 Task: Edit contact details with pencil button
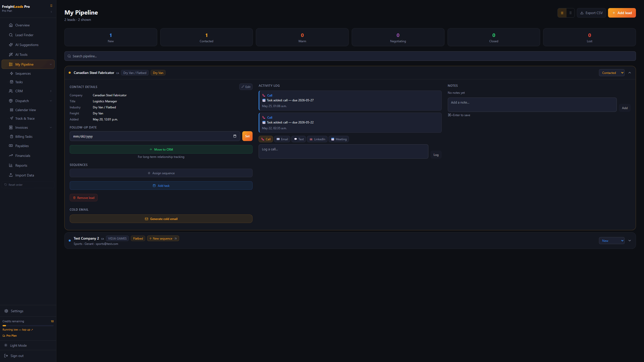click(246, 87)
